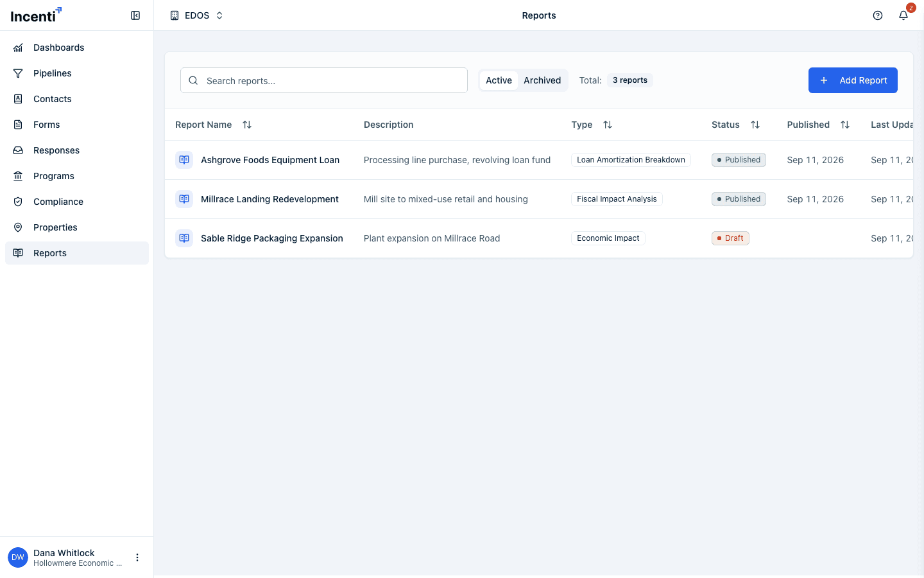This screenshot has width=924, height=578.
Task: Open Dashboards in the sidebar
Action: click(77, 48)
